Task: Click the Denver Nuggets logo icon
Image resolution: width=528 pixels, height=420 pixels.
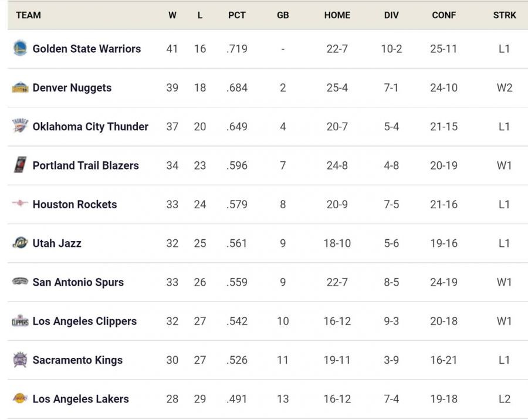Action: click(x=20, y=87)
